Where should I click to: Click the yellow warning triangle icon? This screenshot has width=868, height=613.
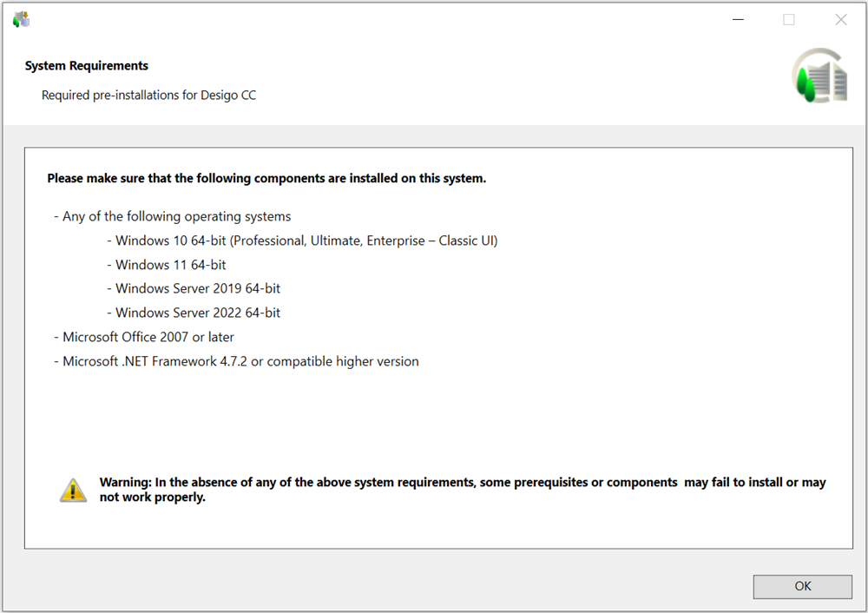point(73,491)
